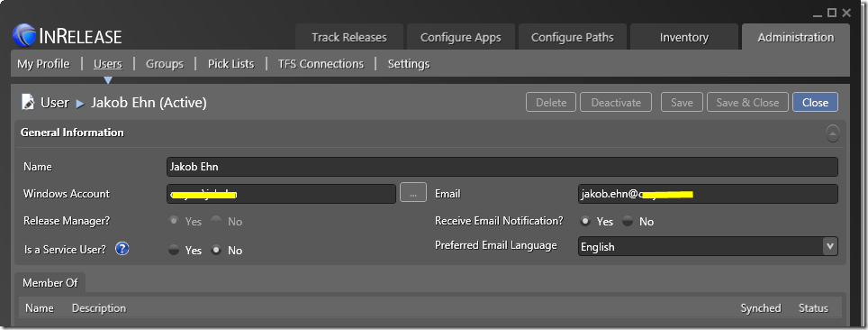Open the Preferred Email Language dropdown

pyautogui.click(x=830, y=246)
